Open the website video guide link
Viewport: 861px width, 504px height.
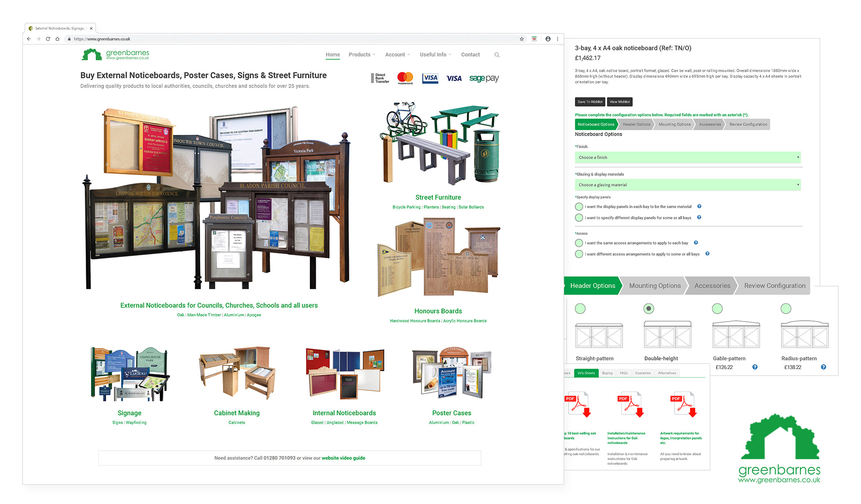343,458
